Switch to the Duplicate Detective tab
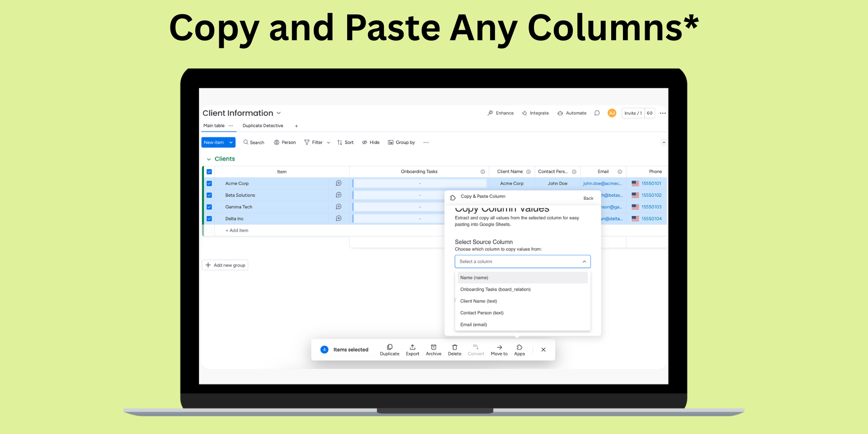This screenshot has width=868, height=434. 263,126
